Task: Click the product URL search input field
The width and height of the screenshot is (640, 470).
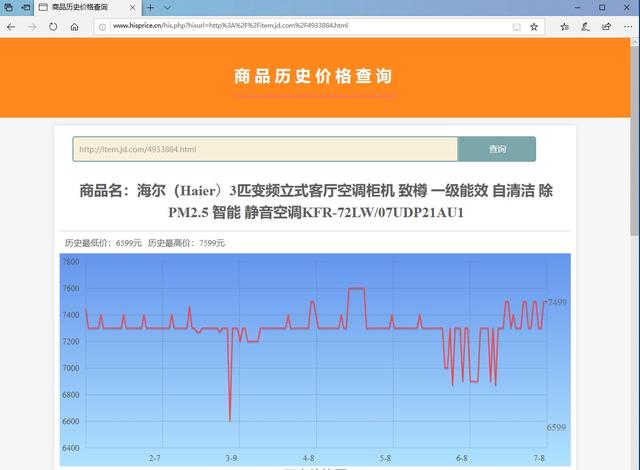Action: point(265,149)
